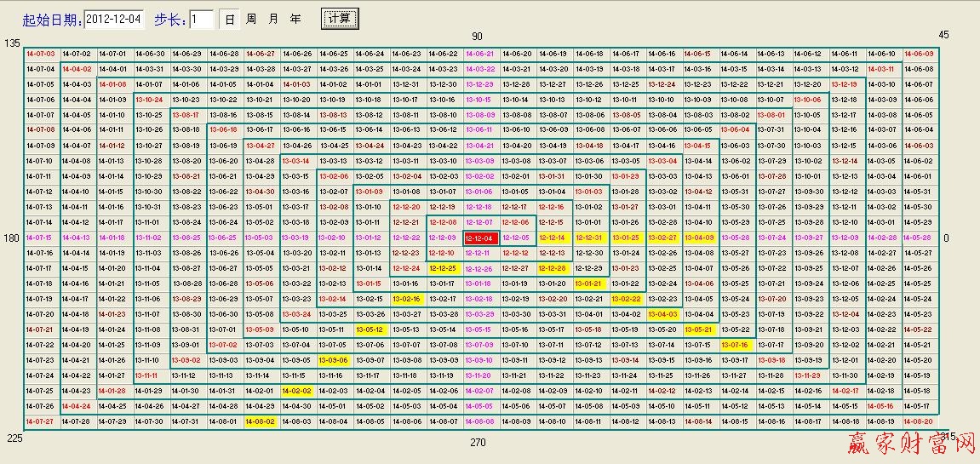
Task: Click the yellow cell 14-08-02 in bottom row
Action: click(261, 422)
